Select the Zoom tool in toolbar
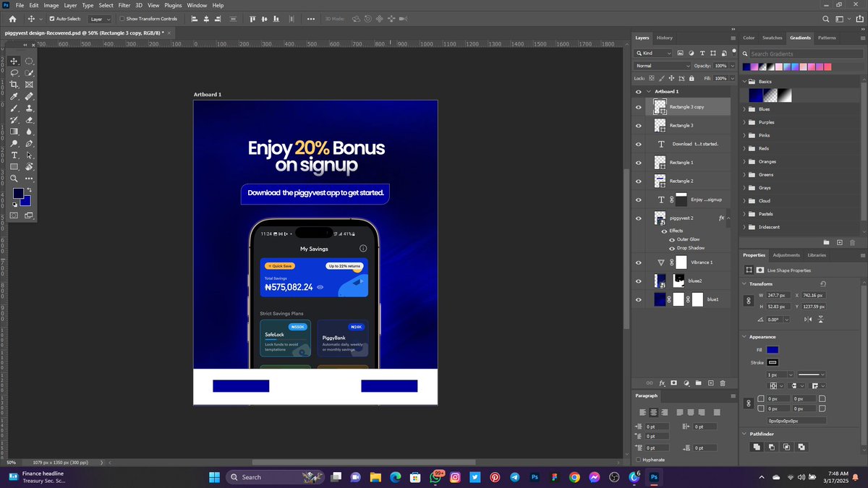The height and width of the screenshot is (488, 868). (14, 179)
